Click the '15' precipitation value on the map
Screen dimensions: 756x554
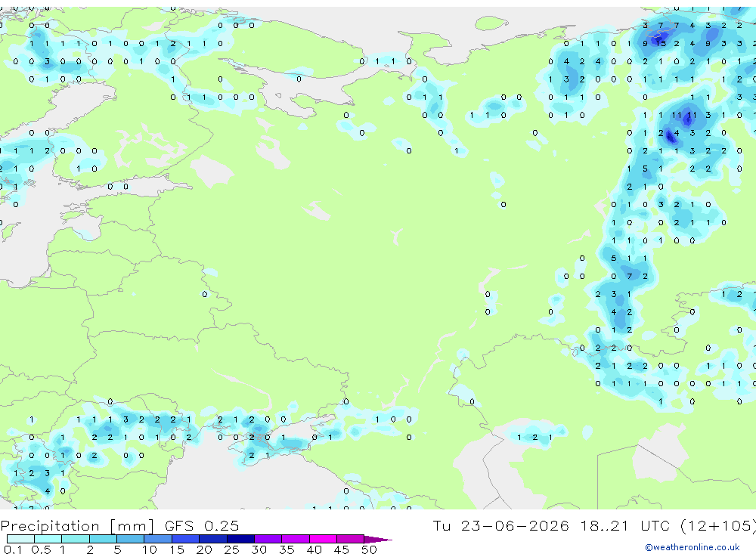[x=661, y=43]
